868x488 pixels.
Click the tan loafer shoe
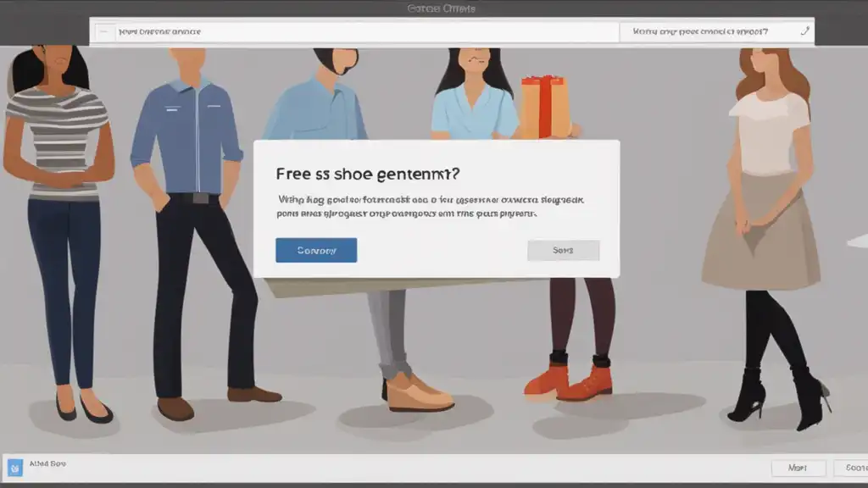tap(417, 391)
